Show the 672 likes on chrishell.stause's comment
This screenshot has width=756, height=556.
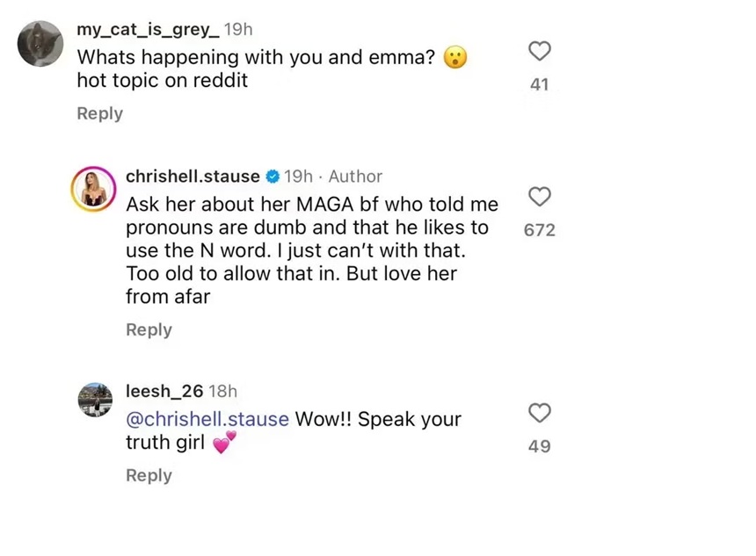coord(540,229)
